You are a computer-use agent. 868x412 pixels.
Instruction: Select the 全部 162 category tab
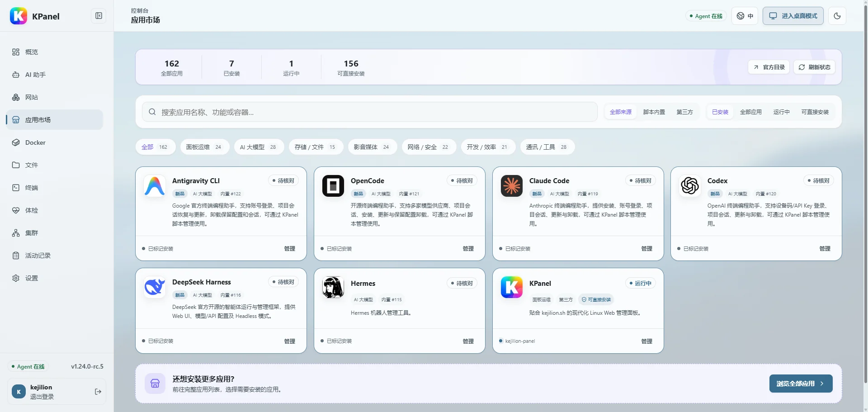(155, 147)
